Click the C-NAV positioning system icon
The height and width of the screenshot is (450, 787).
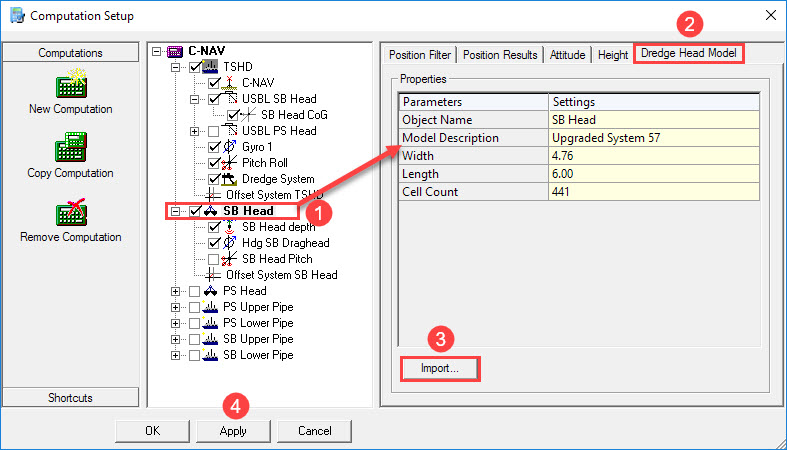[229, 83]
